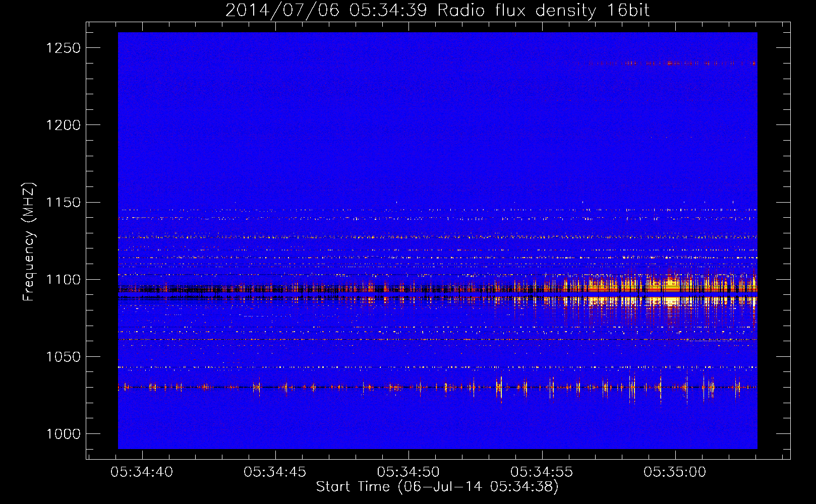Click the 05:35:00 time tick label
Viewport: 816px width, 504px height.
(x=675, y=472)
